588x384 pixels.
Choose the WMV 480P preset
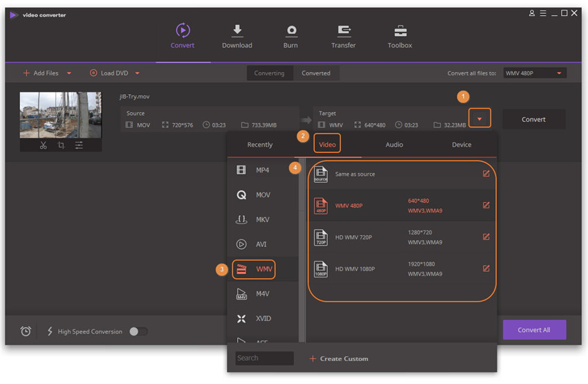402,205
